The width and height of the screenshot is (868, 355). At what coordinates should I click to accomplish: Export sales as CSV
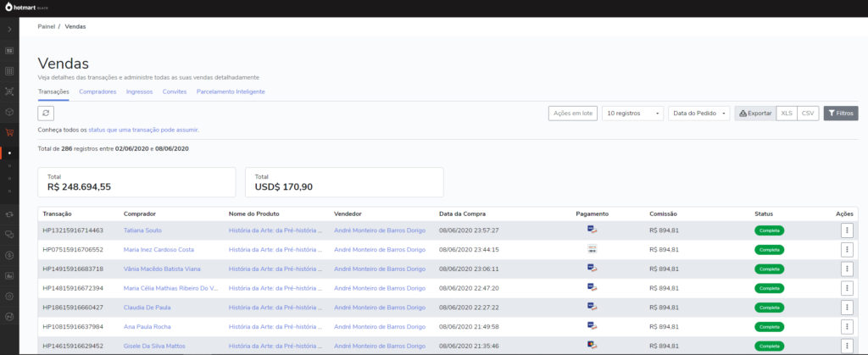click(x=808, y=114)
